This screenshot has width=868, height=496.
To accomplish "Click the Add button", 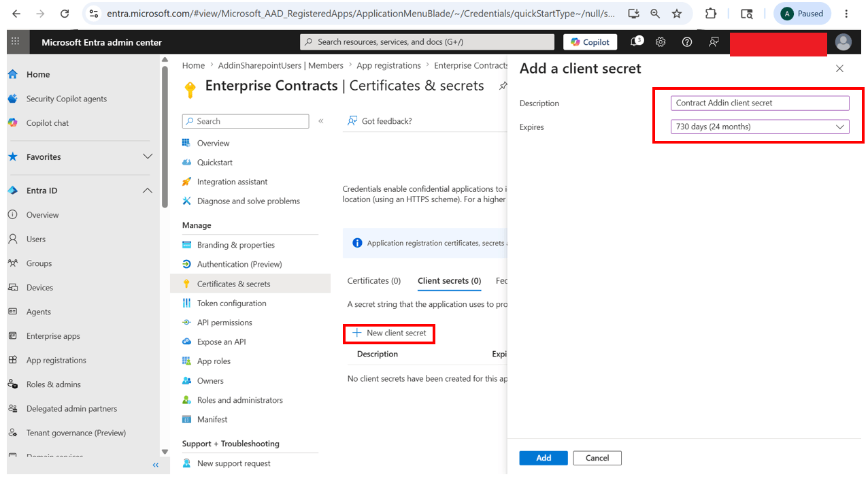I will pyautogui.click(x=544, y=458).
